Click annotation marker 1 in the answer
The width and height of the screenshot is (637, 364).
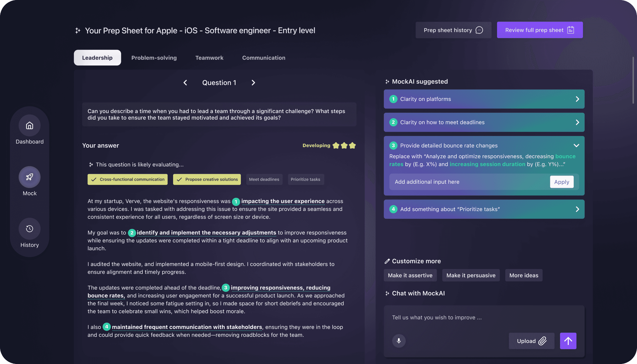tap(236, 202)
